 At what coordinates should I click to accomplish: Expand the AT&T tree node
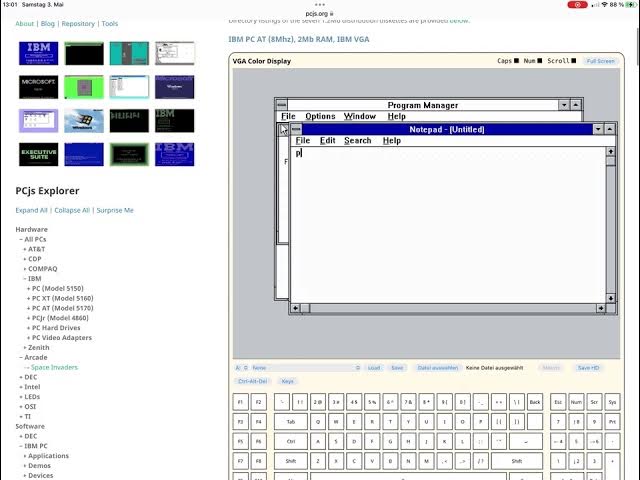tap(34, 249)
